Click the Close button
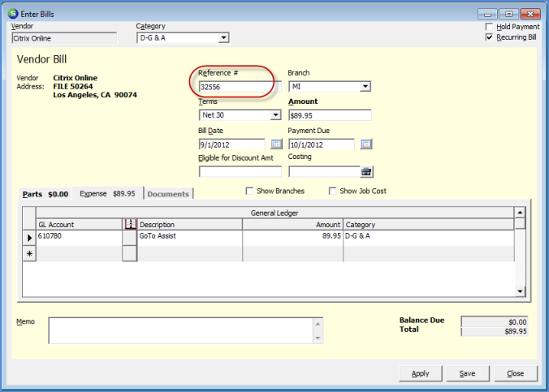 point(516,373)
